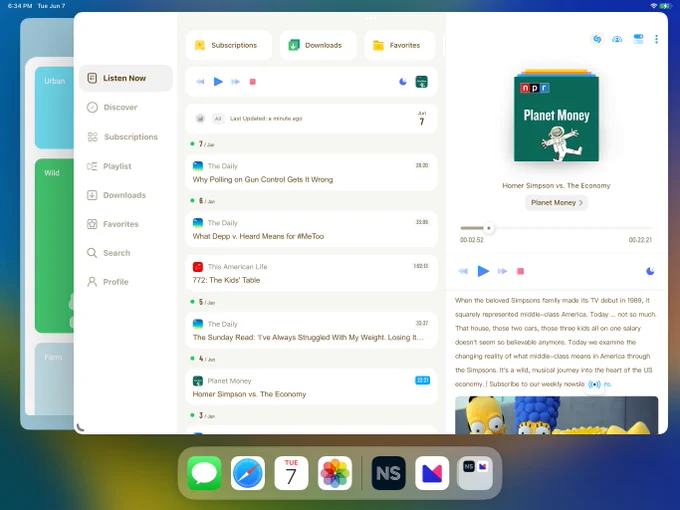680x510 pixels.
Task: Click the chart icon beside All filter
Action: tap(200, 118)
